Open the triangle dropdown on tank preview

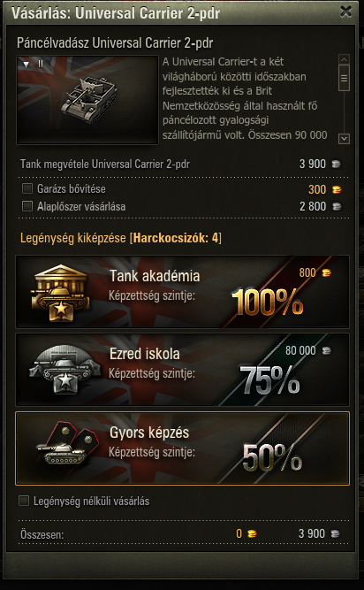click(x=26, y=65)
